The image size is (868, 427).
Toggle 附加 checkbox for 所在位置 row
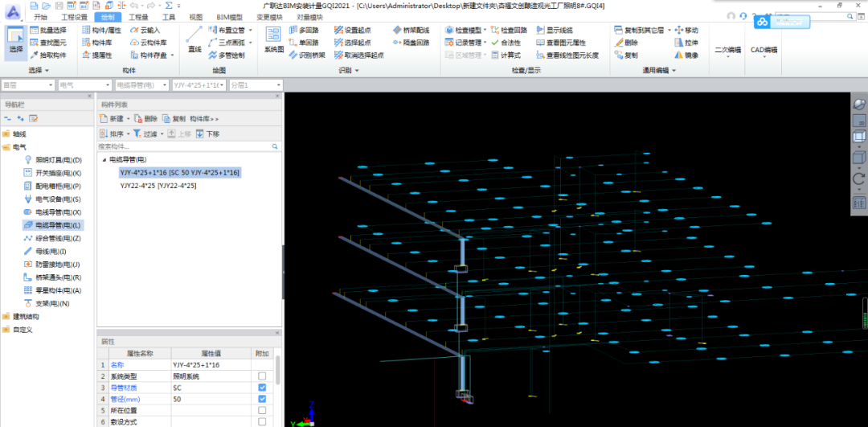pos(262,410)
